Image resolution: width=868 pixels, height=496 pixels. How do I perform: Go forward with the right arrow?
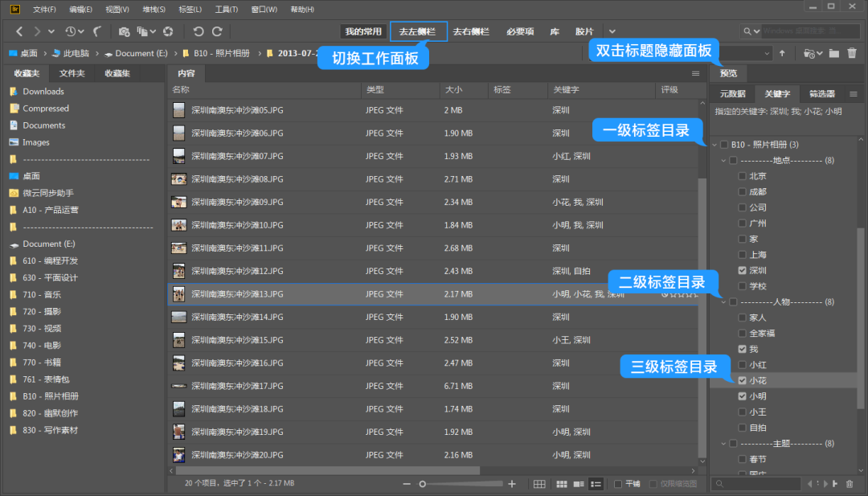click(x=36, y=31)
